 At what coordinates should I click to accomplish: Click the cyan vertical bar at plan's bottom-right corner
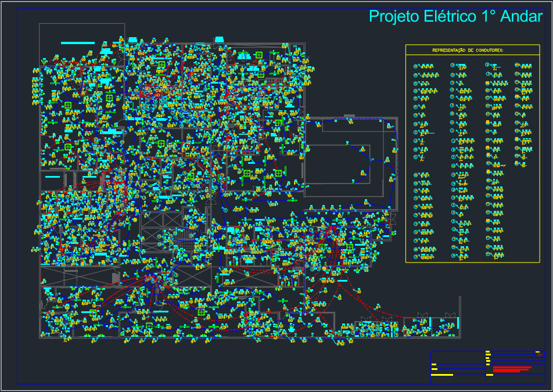458,322
